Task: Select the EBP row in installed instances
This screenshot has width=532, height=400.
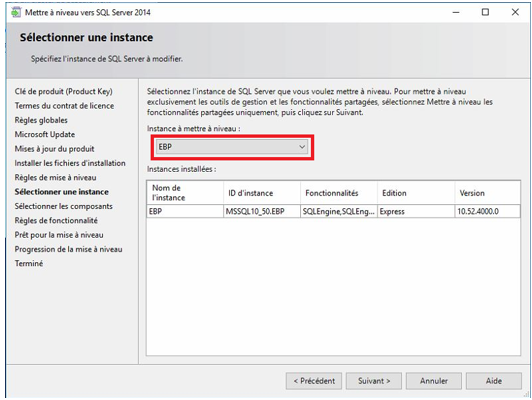Action: click(x=334, y=211)
